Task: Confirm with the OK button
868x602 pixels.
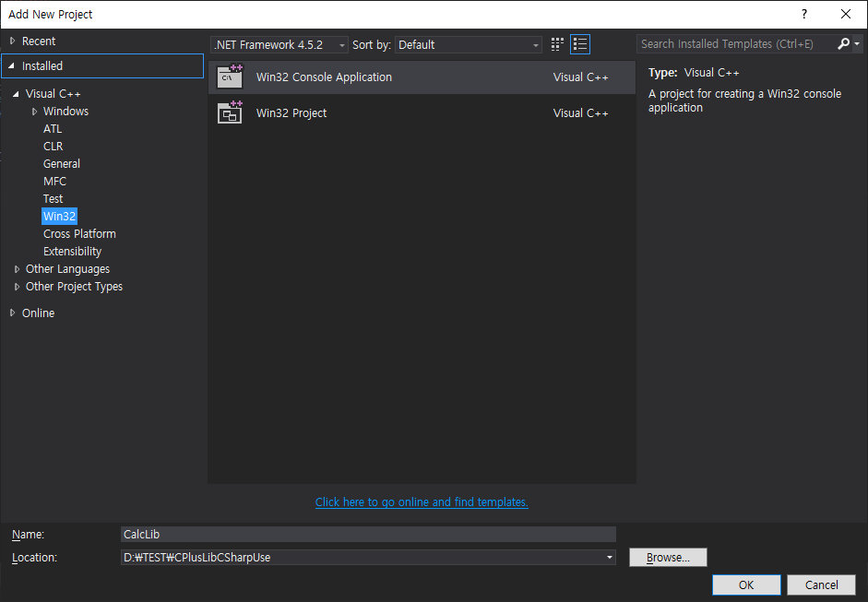Action: coord(746,584)
